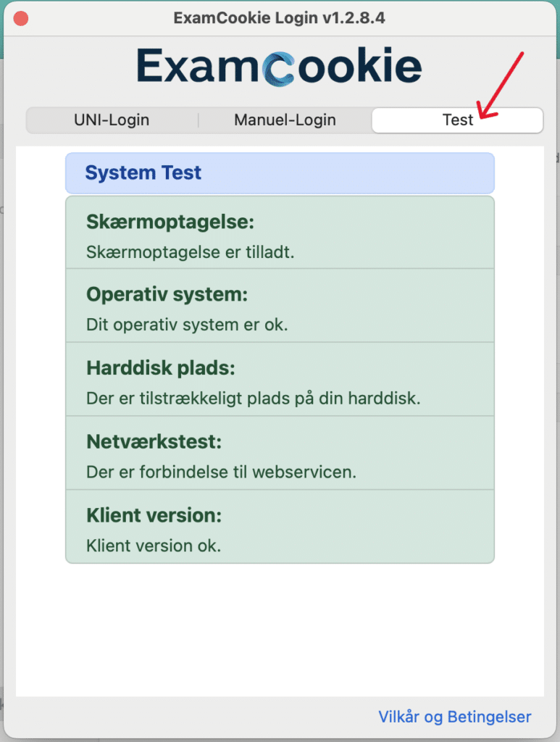Select the text 'Dit operativ system er ok.'

pos(187,325)
